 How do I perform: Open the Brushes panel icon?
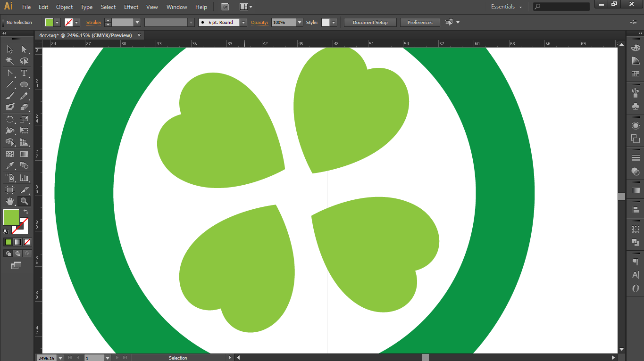coord(636,92)
